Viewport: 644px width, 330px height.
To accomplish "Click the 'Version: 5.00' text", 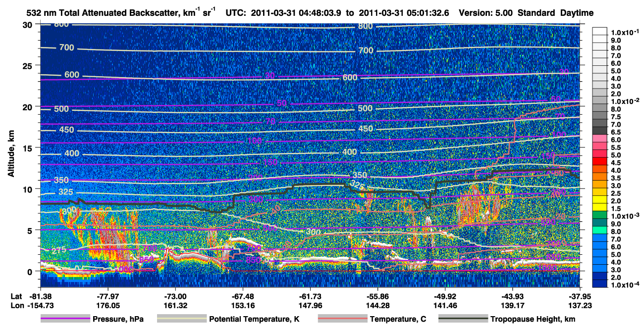I will (486, 12).
